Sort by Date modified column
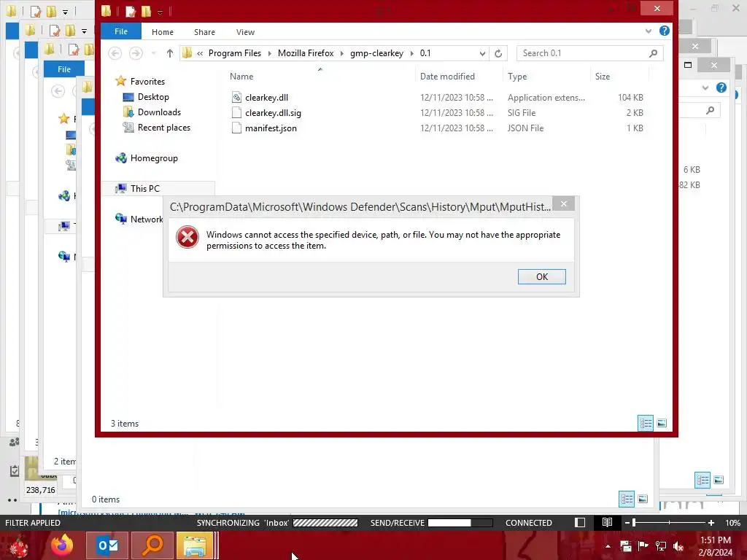 (x=447, y=76)
